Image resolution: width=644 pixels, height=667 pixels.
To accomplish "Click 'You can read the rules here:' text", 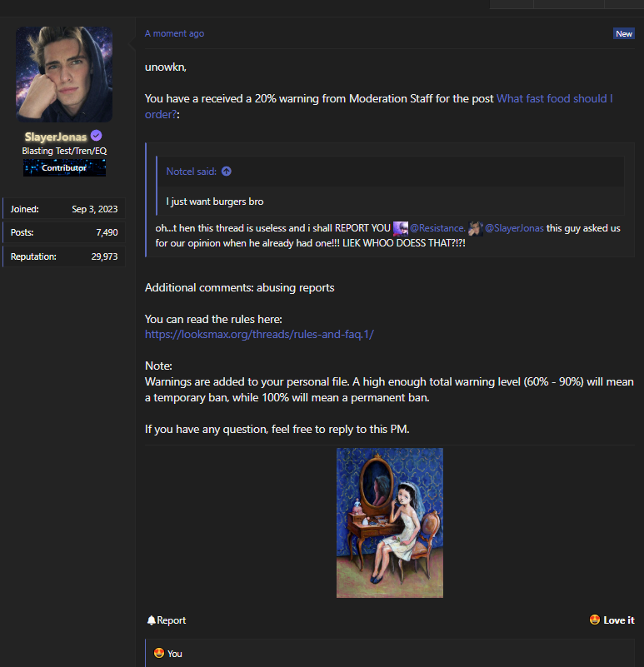I will (213, 319).
